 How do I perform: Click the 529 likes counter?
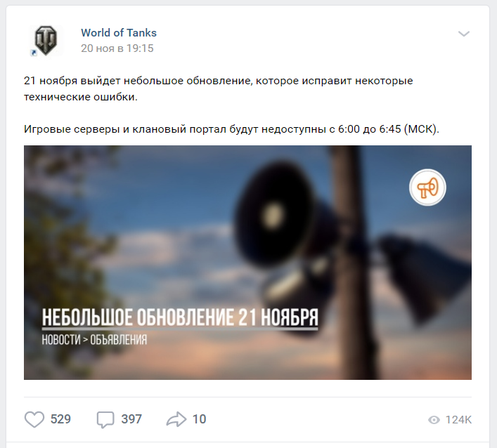pos(60,419)
